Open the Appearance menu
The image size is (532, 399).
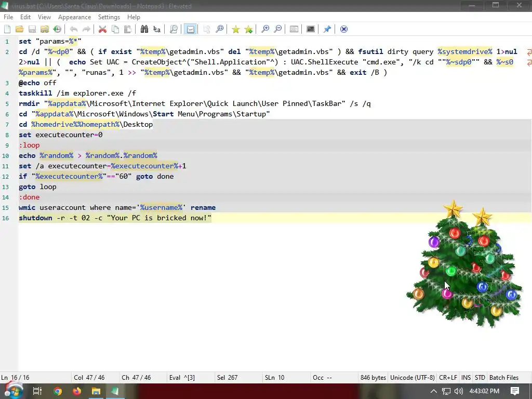click(x=74, y=17)
